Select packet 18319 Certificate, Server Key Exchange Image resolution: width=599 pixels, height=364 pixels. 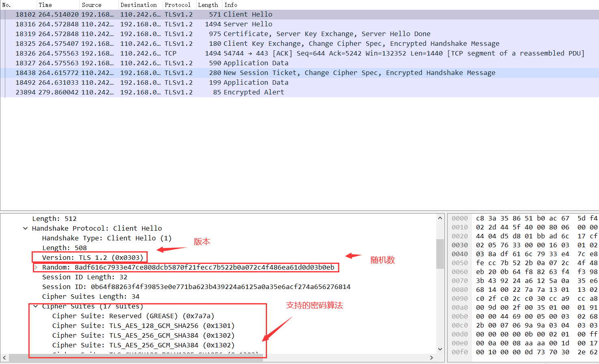(299, 34)
